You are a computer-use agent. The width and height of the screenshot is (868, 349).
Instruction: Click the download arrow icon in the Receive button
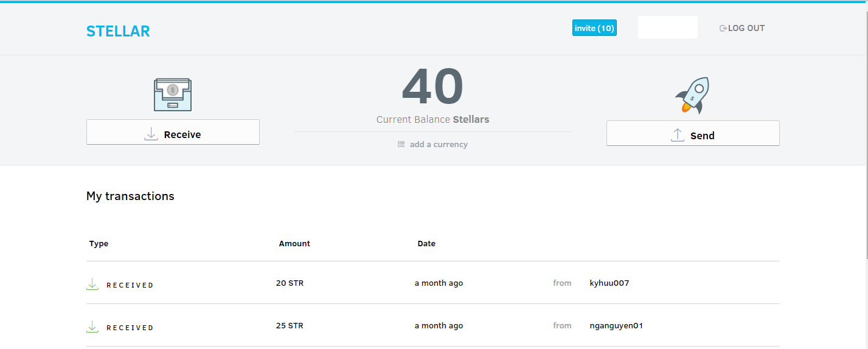pos(151,134)
